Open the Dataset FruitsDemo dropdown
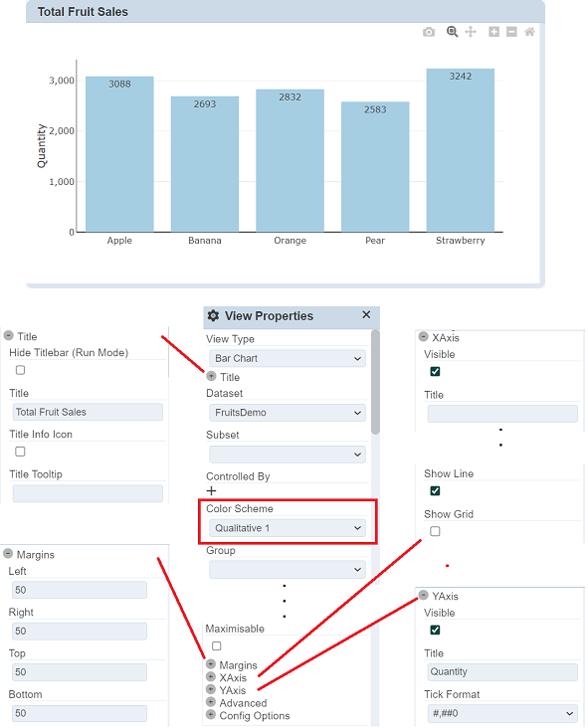Screen dimensions: 588x728 point(287,413)
